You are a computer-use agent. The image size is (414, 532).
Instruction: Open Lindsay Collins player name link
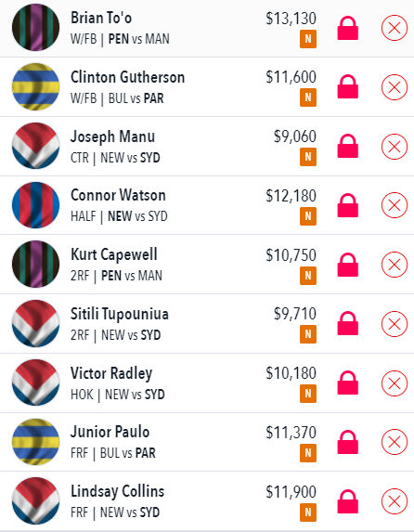click(117, 492)
